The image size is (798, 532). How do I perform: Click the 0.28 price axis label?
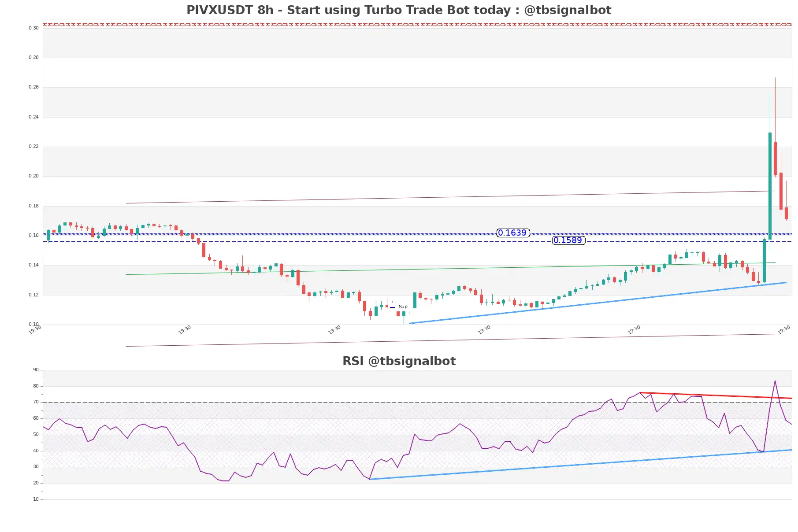[x=34, y=57]
